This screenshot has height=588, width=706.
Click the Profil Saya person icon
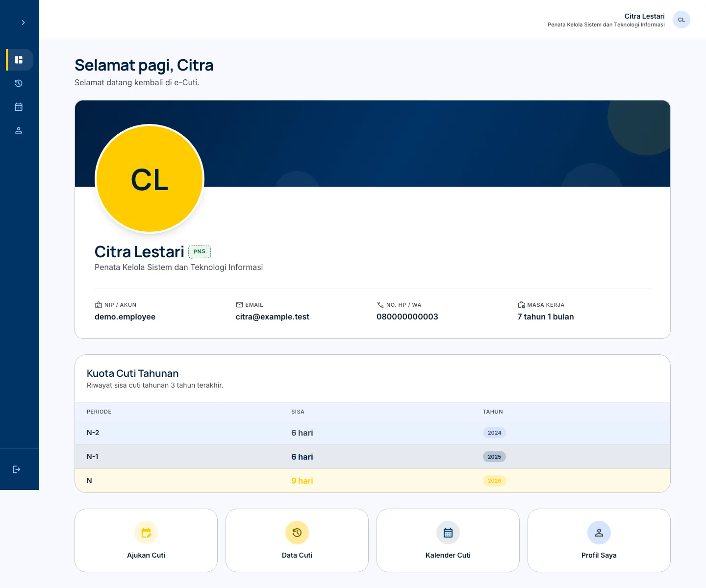click(599, 533)
